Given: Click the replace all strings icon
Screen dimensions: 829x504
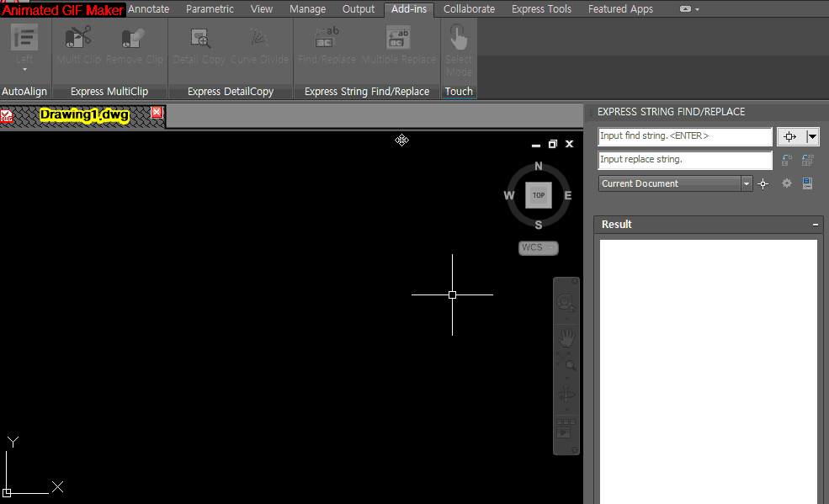Looking at the screenshot, I should pyautogui.click(x=808, y=160).
